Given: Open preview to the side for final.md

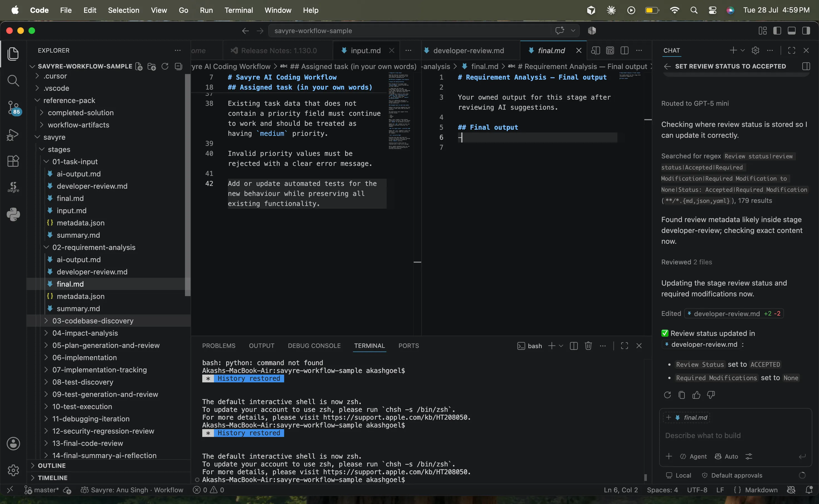Looking at the screenshot, I should tap(596, 50).
